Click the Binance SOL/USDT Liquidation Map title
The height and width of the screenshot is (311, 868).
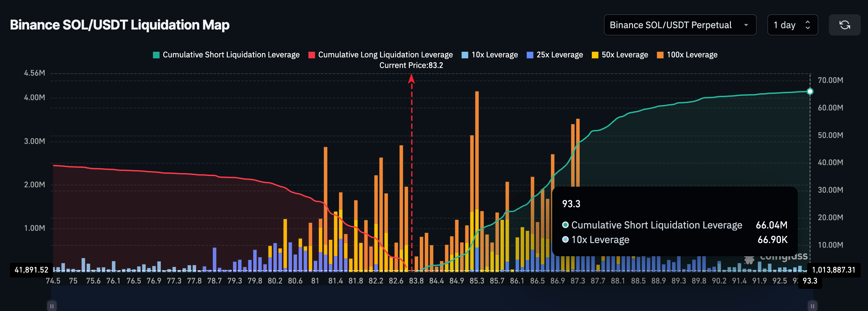point(120,25)
